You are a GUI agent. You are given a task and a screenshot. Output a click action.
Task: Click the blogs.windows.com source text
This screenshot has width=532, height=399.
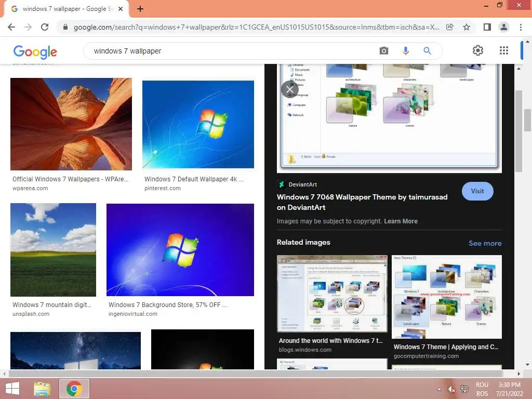[305, 350]
